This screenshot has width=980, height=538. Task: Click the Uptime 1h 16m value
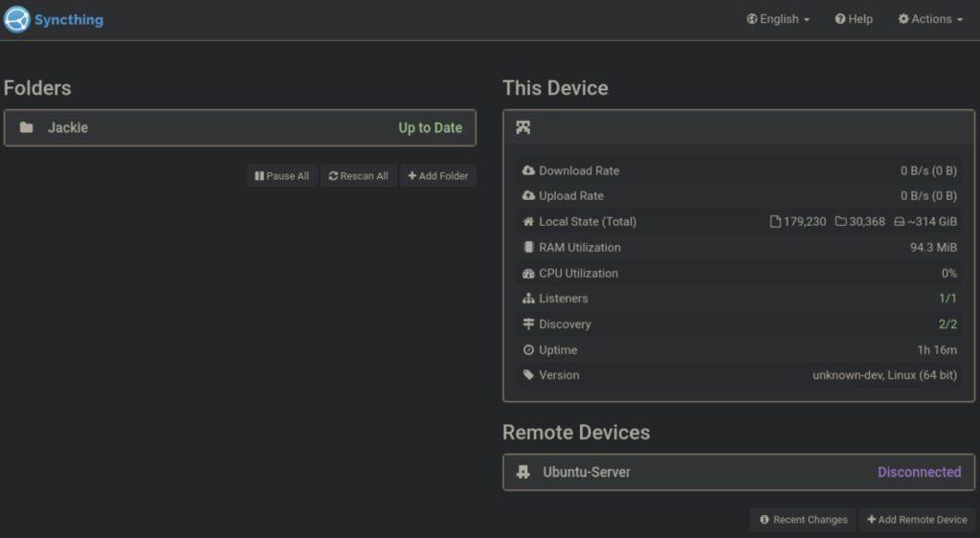(937, 350)
